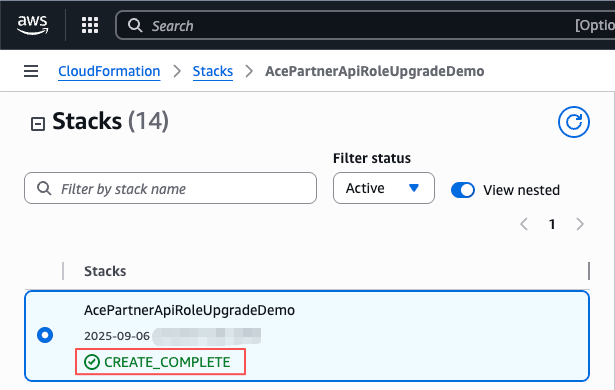Image resolution: width=615 pixels, height=390 pixels.
Task: Click the magnifier icon in console search
Action: pyautogui.click(x=135, y=26)
